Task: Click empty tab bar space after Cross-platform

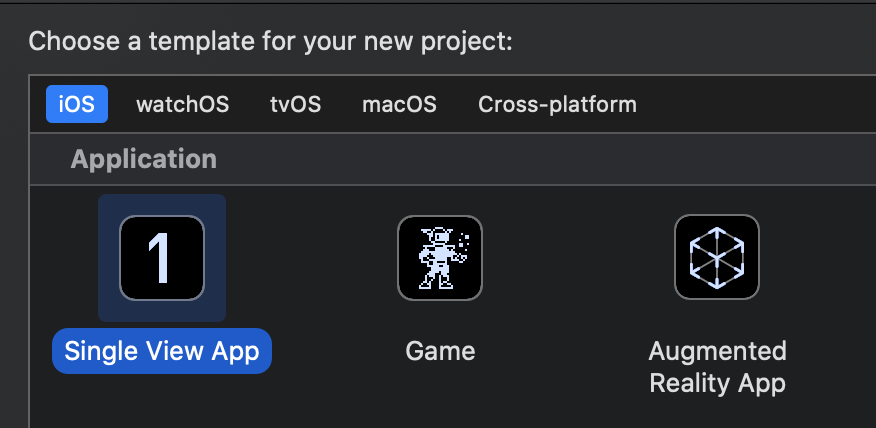Action: tap(760, 104)
